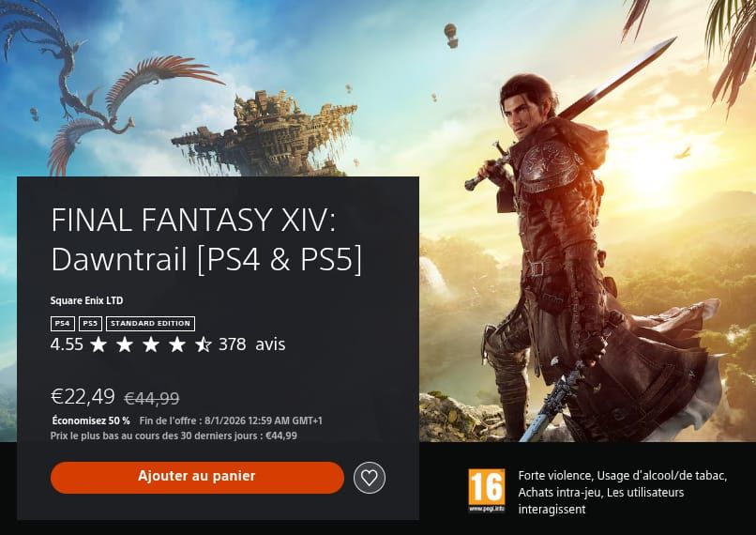Click the discounted price €22,49
Screen dimensions: 756x535
coord(83,396)
